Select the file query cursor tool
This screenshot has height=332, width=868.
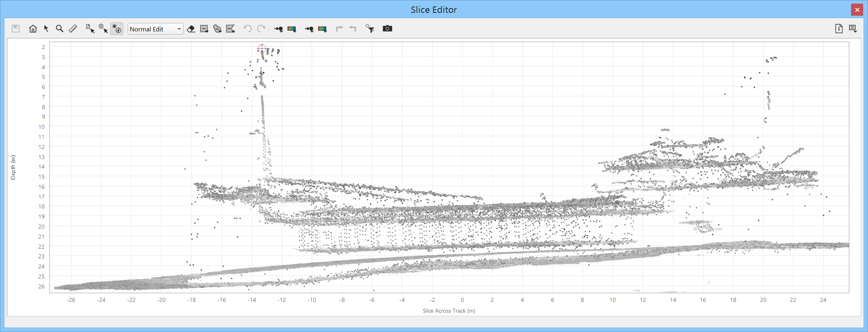(x=90, y=29)
